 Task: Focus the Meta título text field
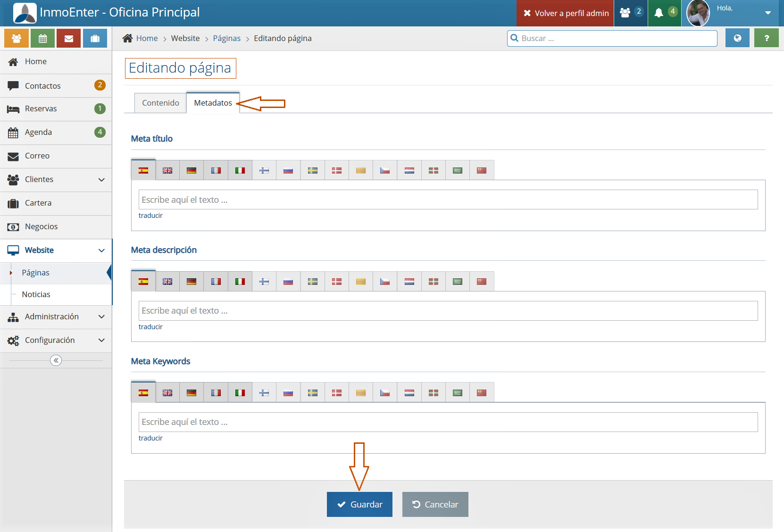(448, 199)
